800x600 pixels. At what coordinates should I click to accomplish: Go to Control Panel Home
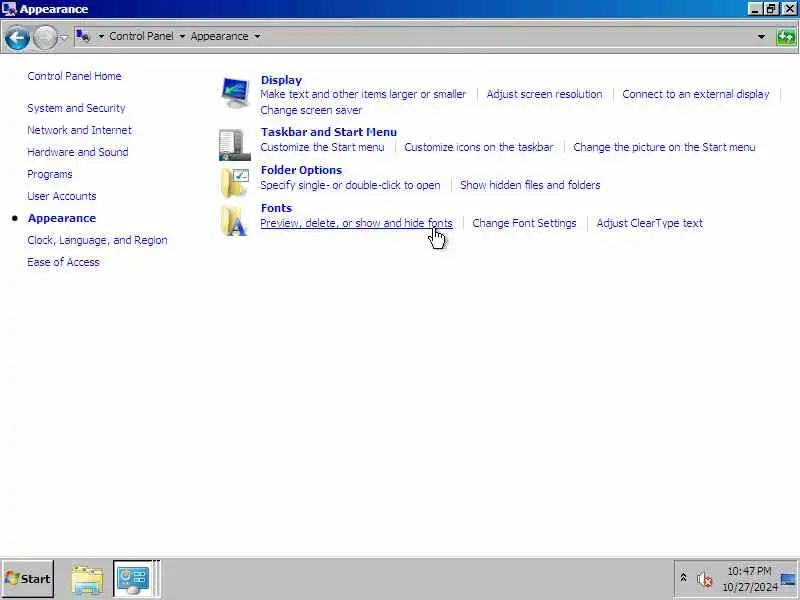pos(74,76)
